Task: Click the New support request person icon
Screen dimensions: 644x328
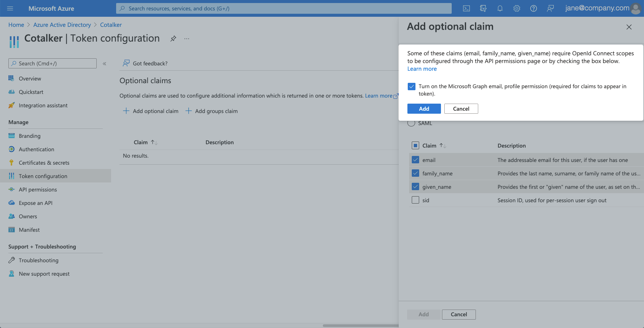Action: click(x=11, y=273)
